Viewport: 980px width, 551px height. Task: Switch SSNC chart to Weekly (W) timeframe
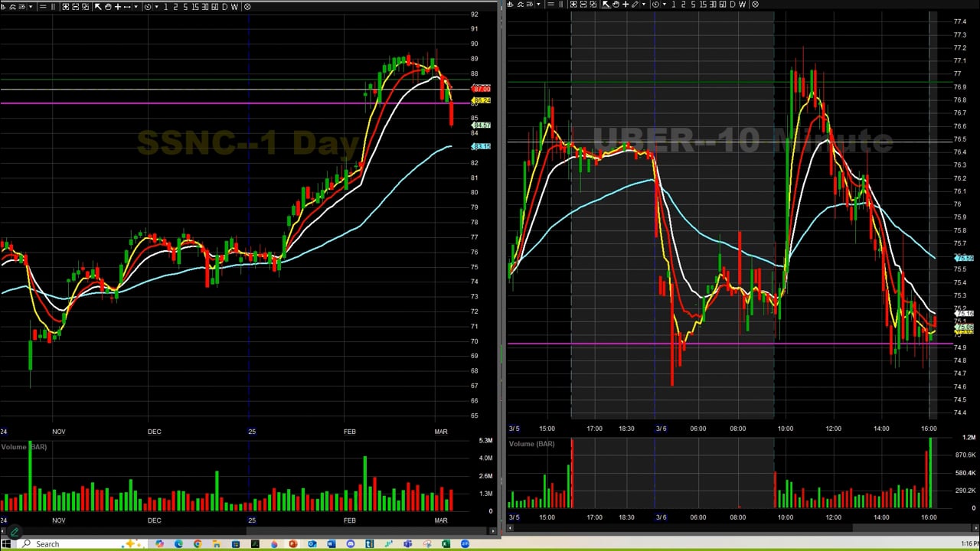tap(235, 7)
